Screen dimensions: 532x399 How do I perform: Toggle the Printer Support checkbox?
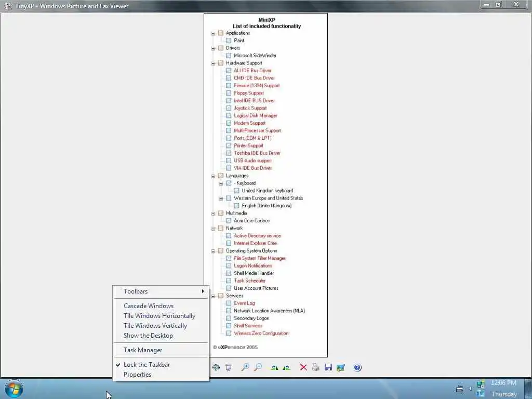coord(229,145)
